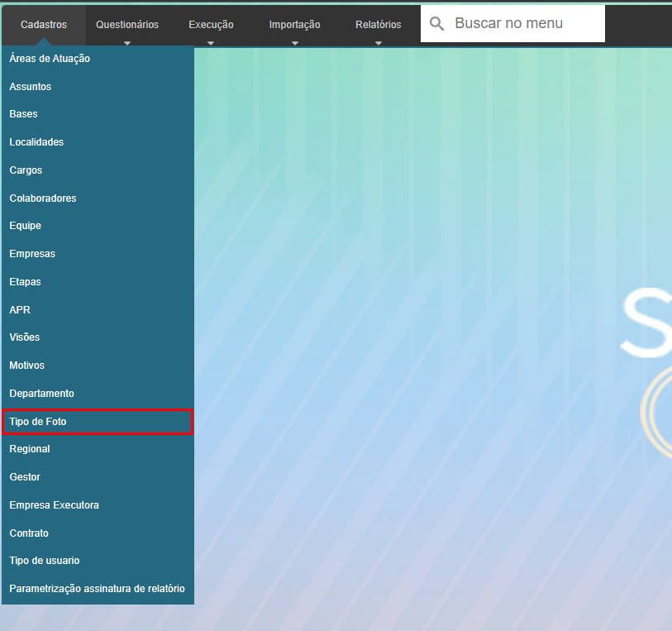This screenshot has width=672, height=631.
Task: Open Departamento from the dropdown list
Action: coord(41,394)
